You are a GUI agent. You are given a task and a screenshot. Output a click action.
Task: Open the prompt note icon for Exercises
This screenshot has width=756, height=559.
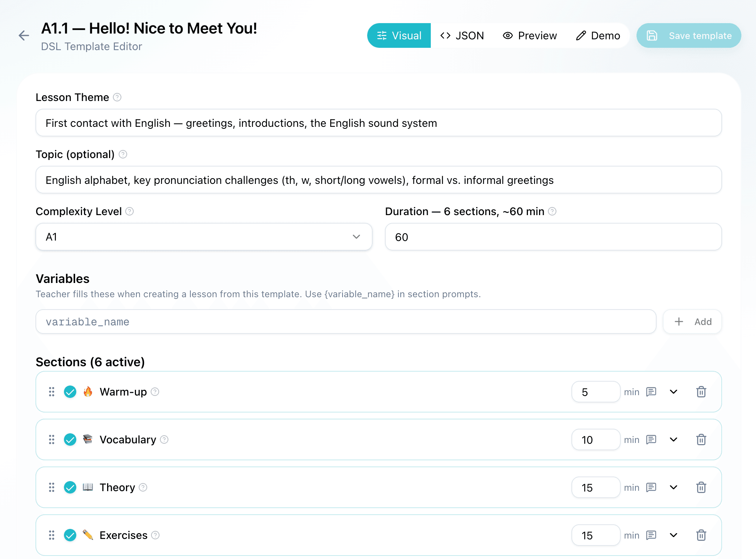click(651, 535)
